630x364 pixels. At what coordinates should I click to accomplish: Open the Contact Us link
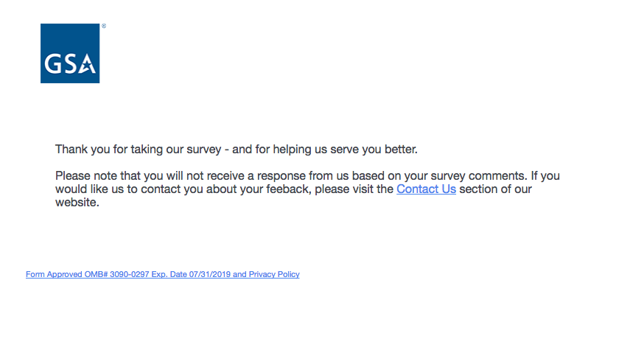(426, 189)
